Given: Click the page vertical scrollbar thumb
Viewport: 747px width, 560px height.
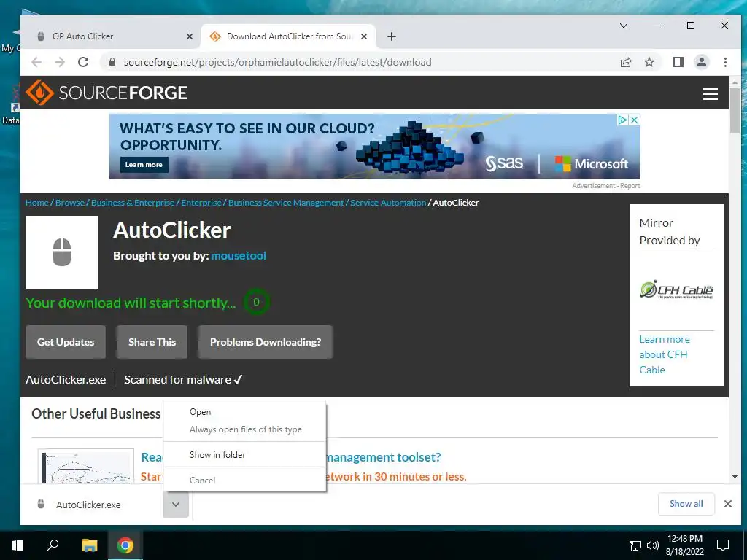Looking at the screenshot, I should click(x=735, y=111).
